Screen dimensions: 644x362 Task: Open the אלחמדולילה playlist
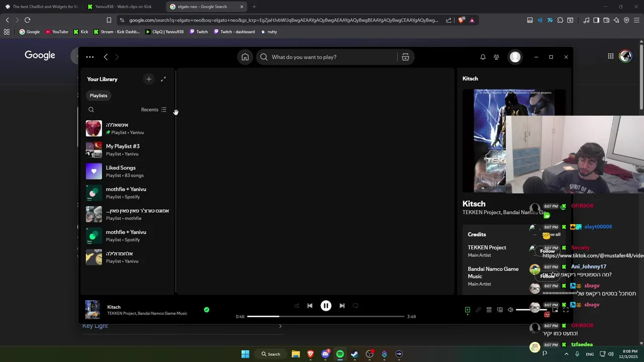point(128,257)
